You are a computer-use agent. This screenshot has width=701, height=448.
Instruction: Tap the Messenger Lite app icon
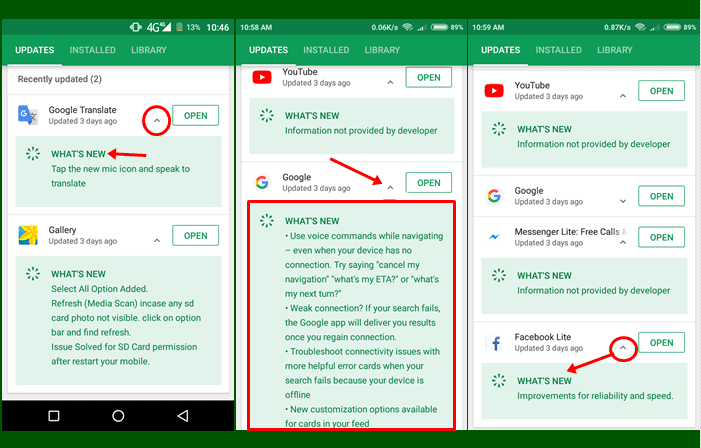(494, 237)
